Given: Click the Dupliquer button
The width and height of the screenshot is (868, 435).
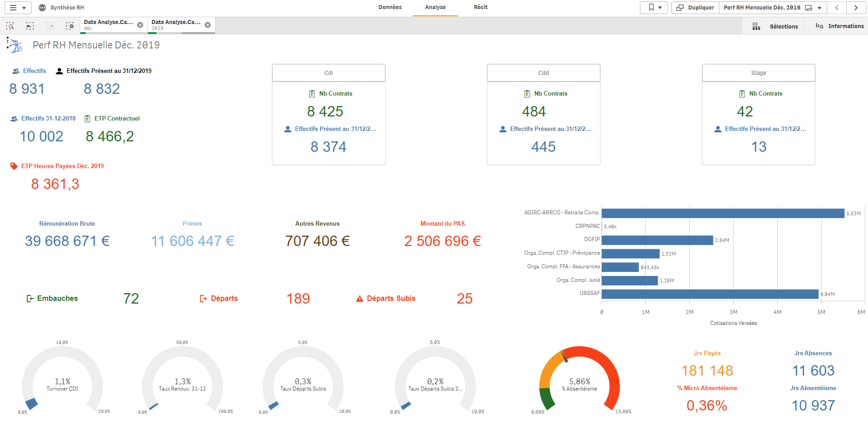Looking at the screenshot, I should tap(695, 8).
